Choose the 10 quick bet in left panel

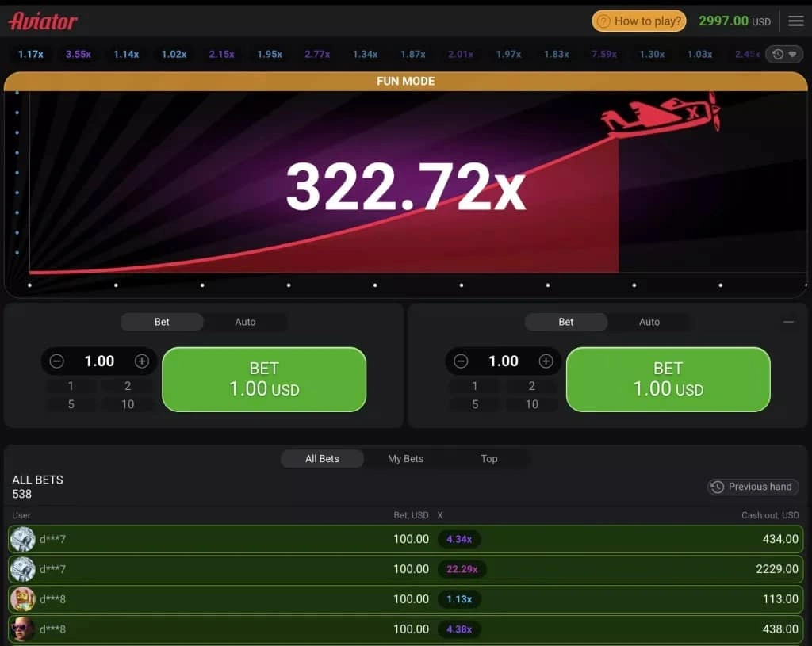tap(128, 404)
